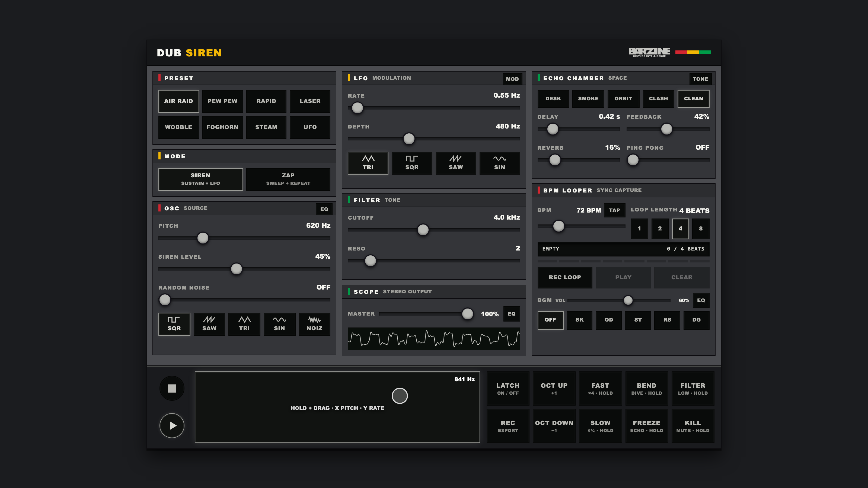Select the SK BGM pattern
The image size is (868, 488).
[580, 320]
